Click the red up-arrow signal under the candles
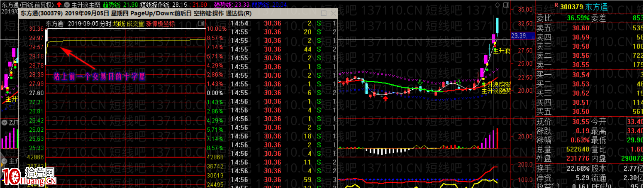644x189 pixels. [x=386, y=98]
